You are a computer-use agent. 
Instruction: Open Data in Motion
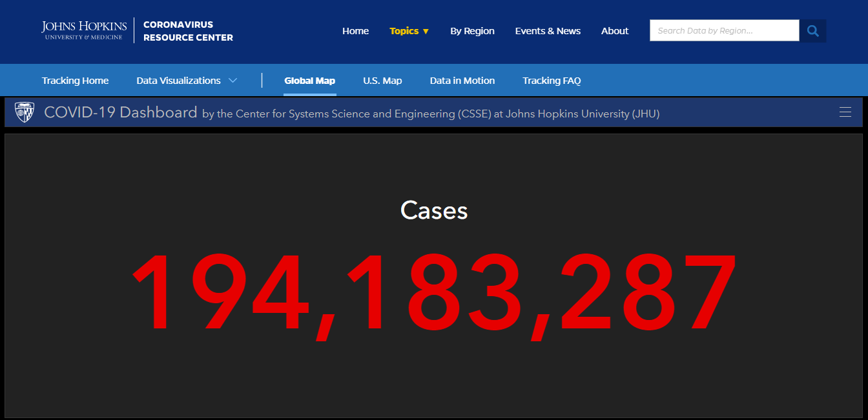coord(462,81)
